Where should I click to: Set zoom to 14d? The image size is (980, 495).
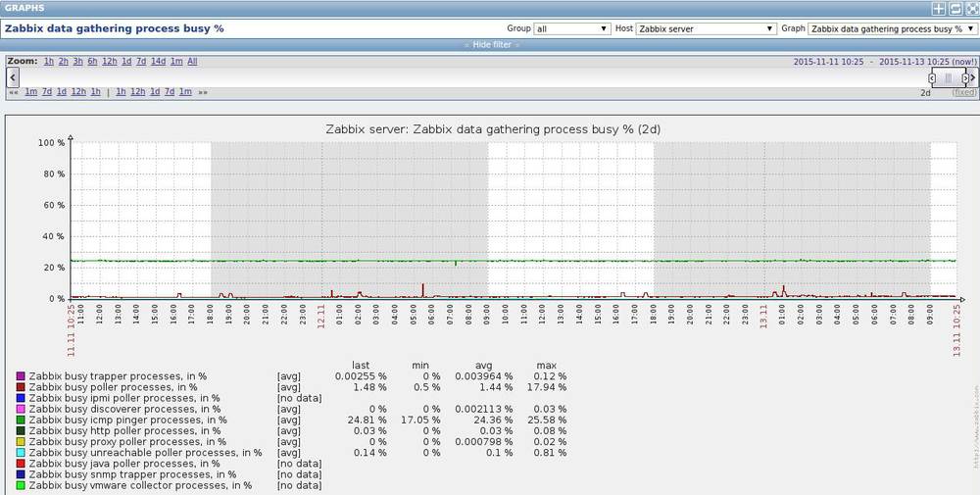[158, 61]
